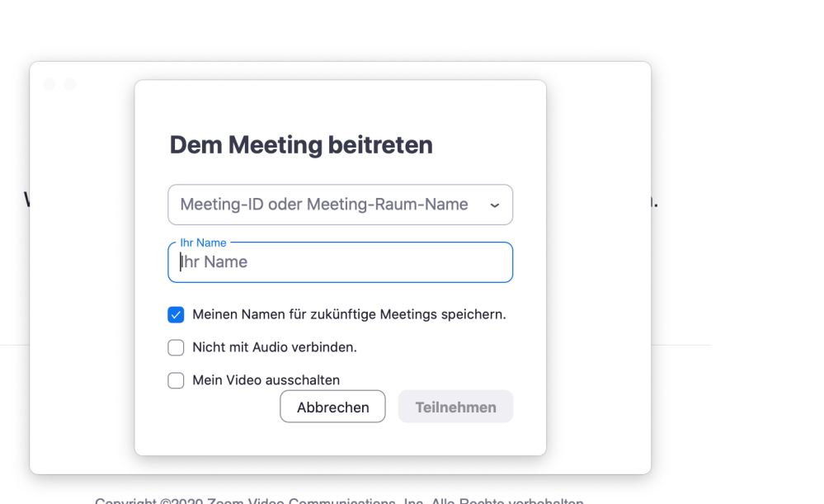Click the faded minimize button of background window
824x504 pixels.
click(x=69, y=84)
